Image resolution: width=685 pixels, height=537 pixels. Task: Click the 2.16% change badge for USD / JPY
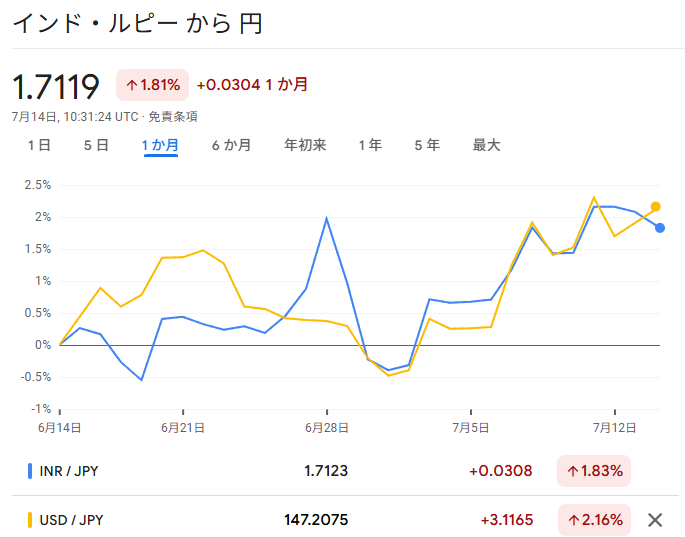594,520
